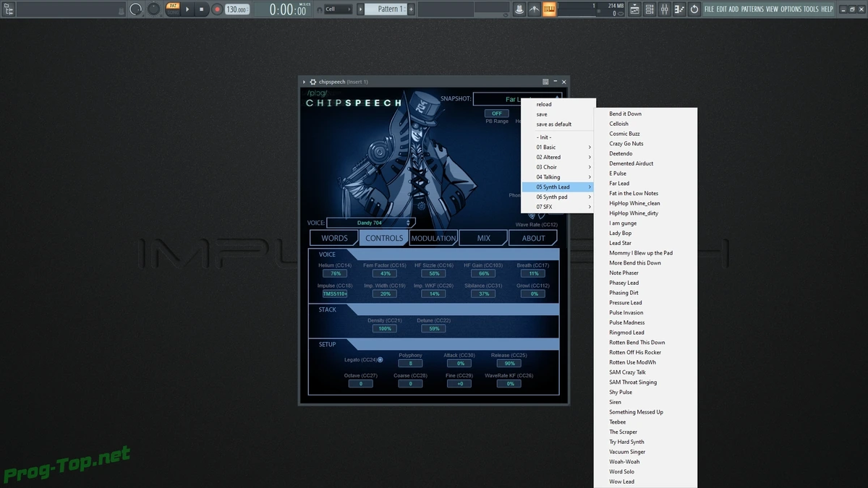Click the Fem Factor 43% value
The height and width of the screenshot is (488, 868).
click(385, 273)
